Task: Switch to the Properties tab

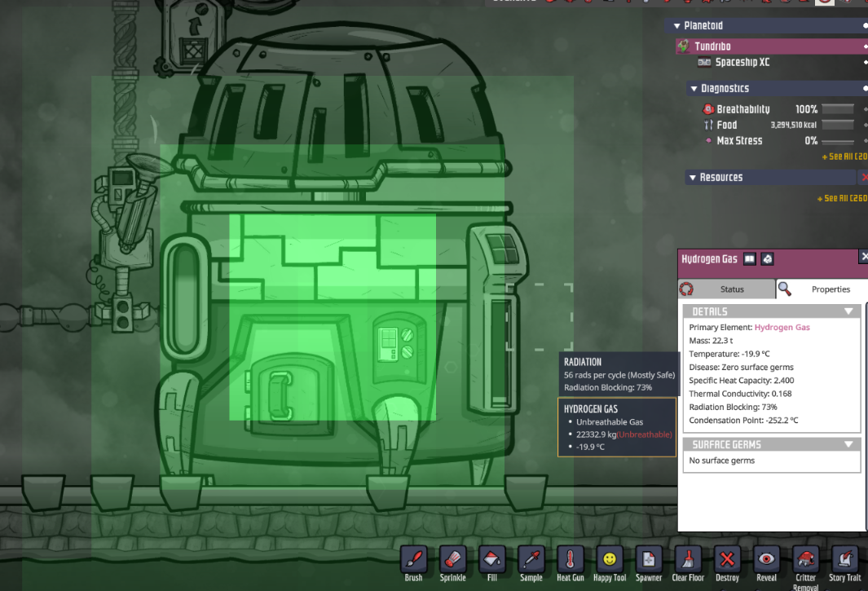Action: coord(822,289)
